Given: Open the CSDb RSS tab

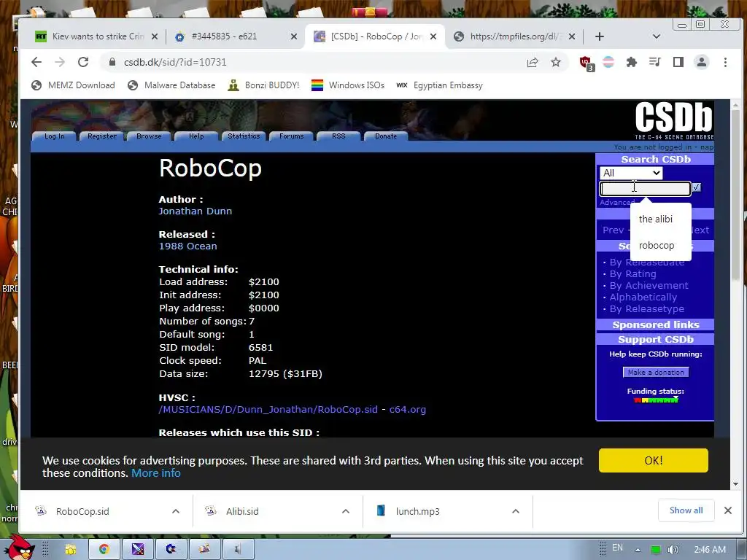Looking at the screenshot, I should pos(338,136).
